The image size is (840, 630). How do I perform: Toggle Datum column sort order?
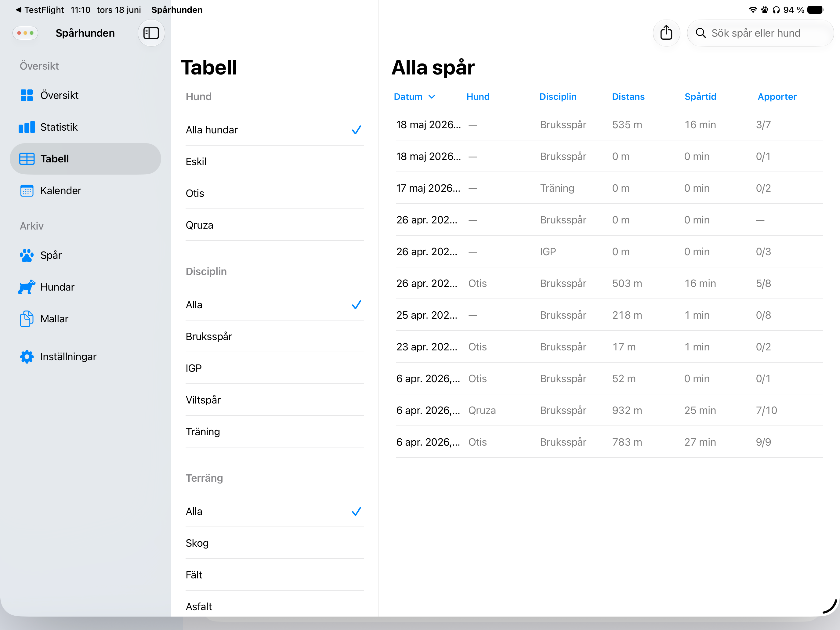click(414, 97)
